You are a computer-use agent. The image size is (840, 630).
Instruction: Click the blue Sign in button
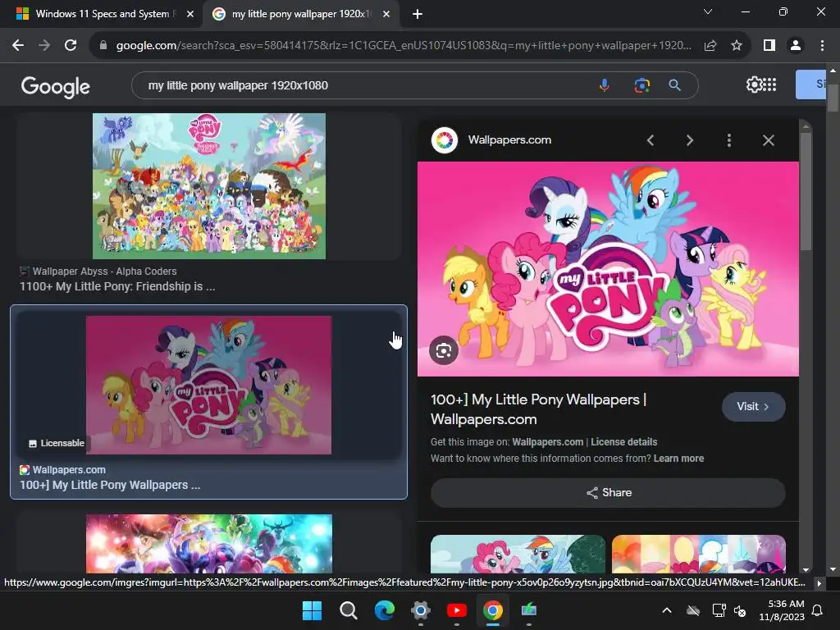810,84
